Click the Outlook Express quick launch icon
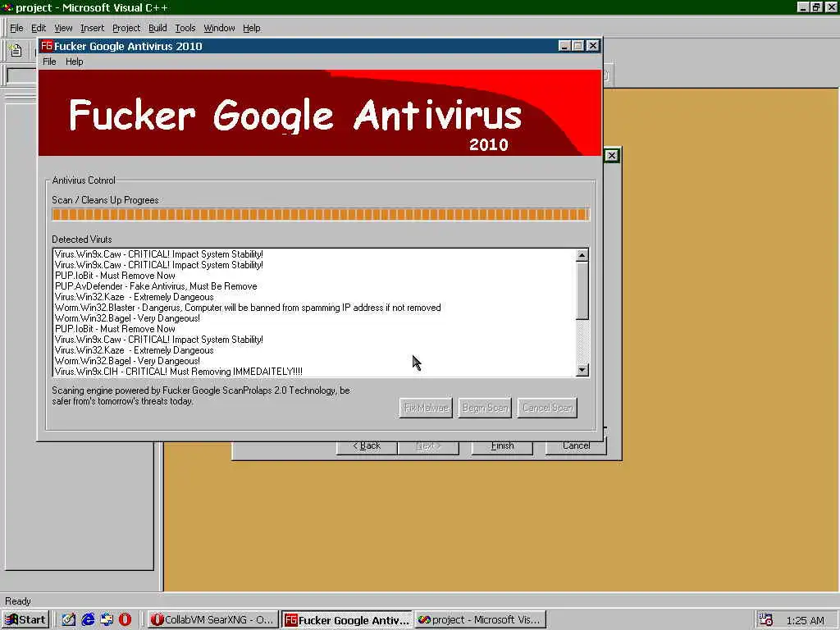The image size is (840, 630). click(107, 620)
